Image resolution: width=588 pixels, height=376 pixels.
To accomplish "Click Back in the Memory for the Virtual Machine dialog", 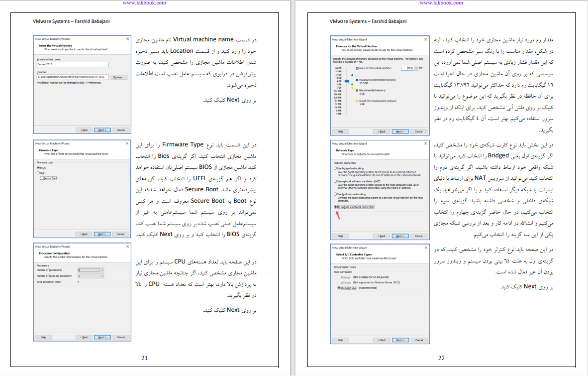I will coord(382,131).
